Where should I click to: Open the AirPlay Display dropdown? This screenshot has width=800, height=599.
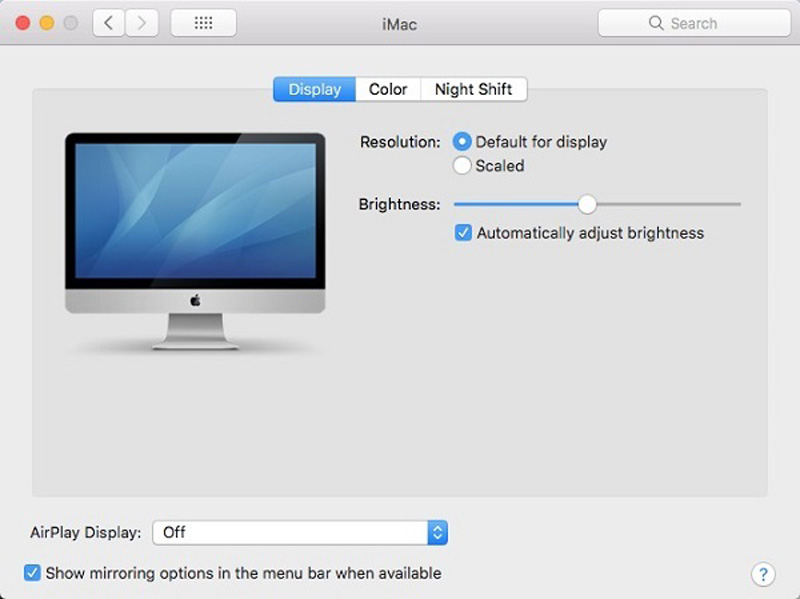(x=296, y=532)
